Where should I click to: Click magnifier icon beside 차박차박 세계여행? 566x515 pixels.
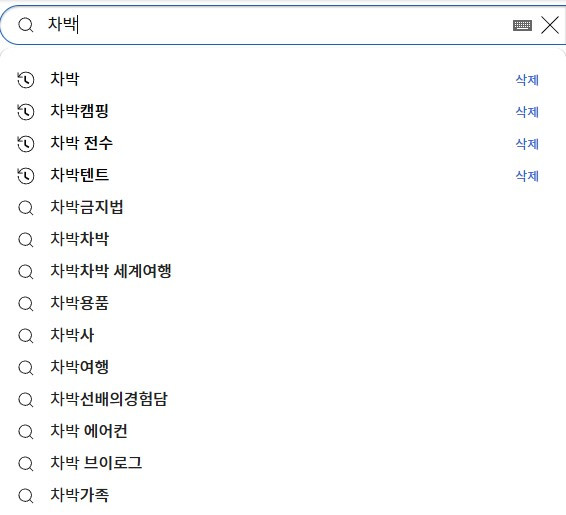pyautogui.click(x=26, y=272)
